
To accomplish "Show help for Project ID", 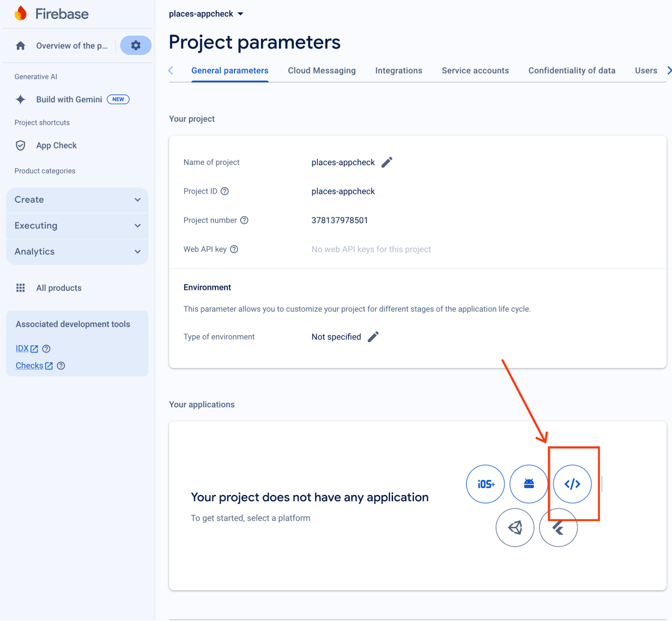I will click(225, 191).
